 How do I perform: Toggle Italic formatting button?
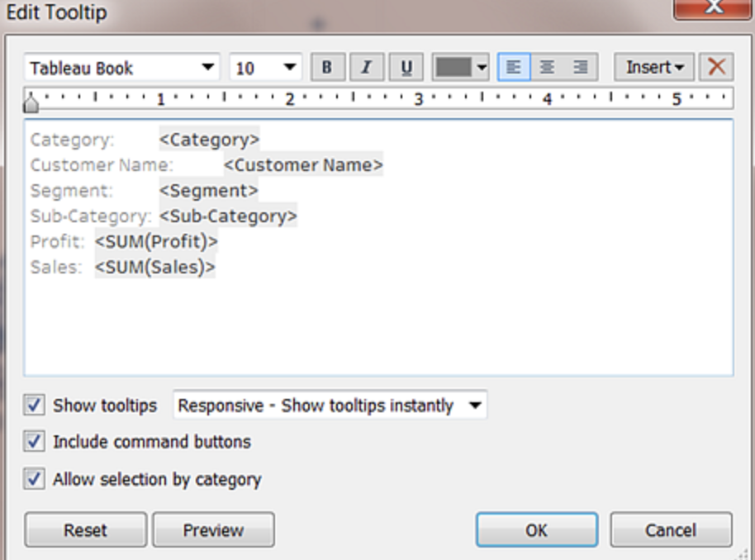[367, 67]
